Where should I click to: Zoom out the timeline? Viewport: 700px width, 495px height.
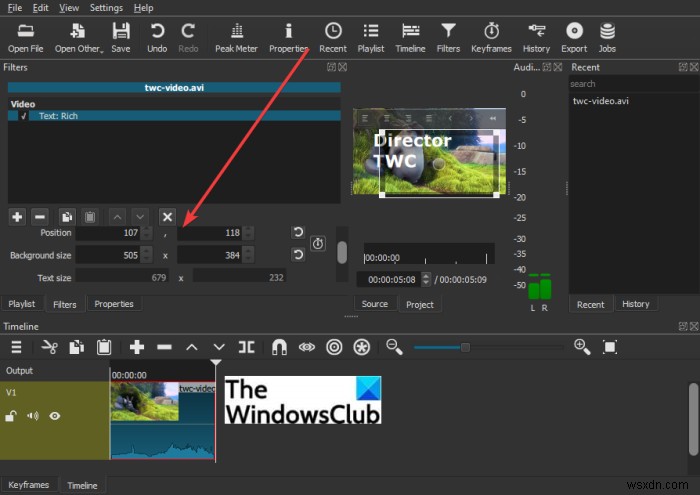click(x=394, y=347)
